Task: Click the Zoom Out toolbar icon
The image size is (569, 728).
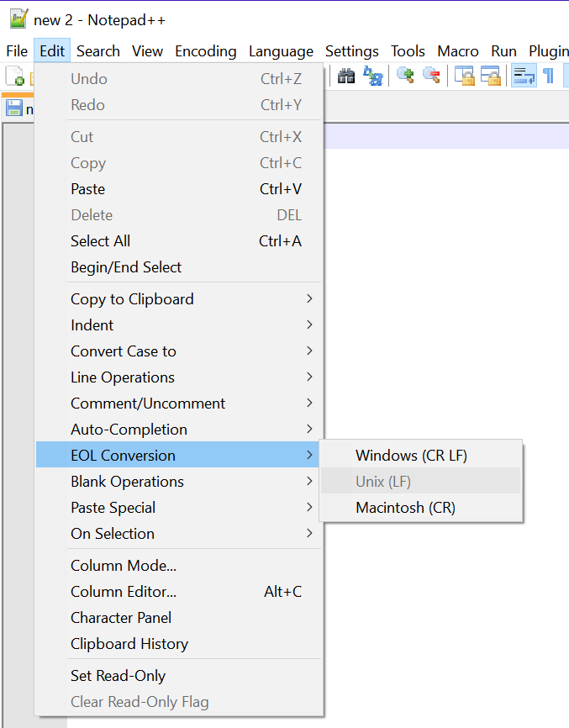Action: 432,76
